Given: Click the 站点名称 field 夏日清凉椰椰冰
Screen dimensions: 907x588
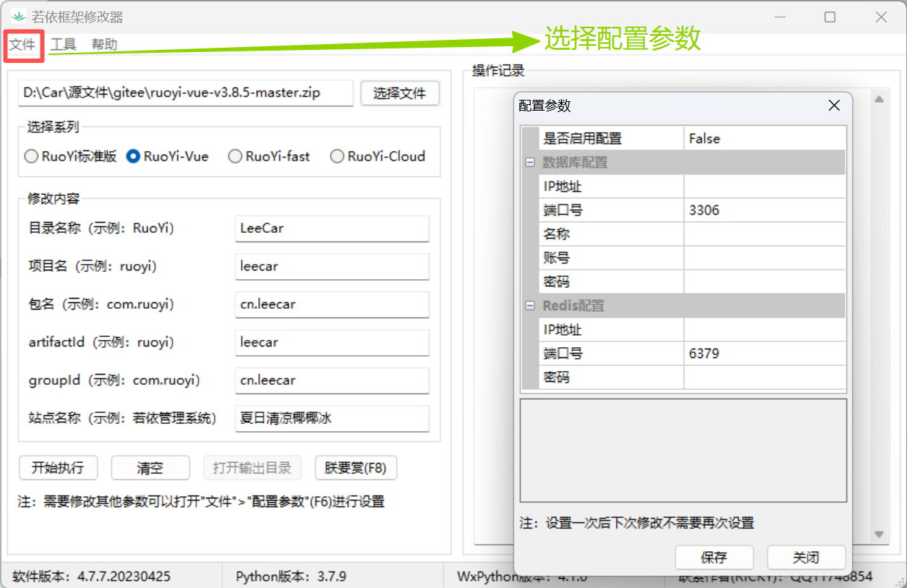Looking at the screenshot, I should (x=332, y=418).
